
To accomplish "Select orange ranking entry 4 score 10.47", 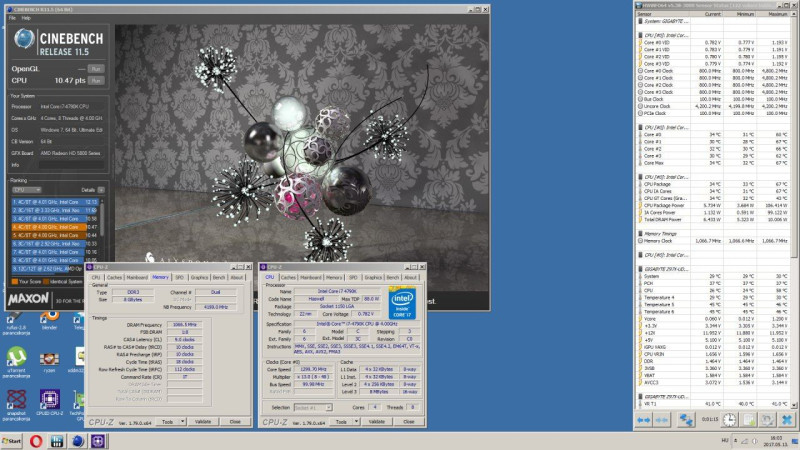I will point(55,227).
